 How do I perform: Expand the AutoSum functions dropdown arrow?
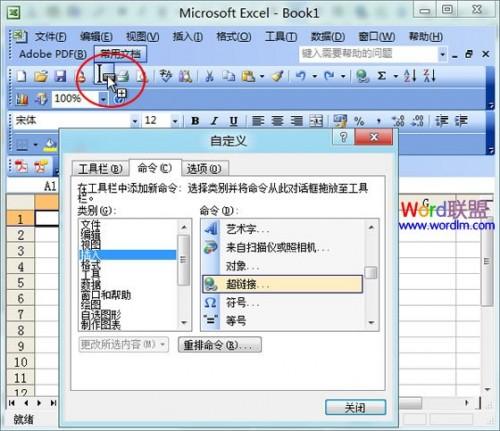(x=396, y=76)
